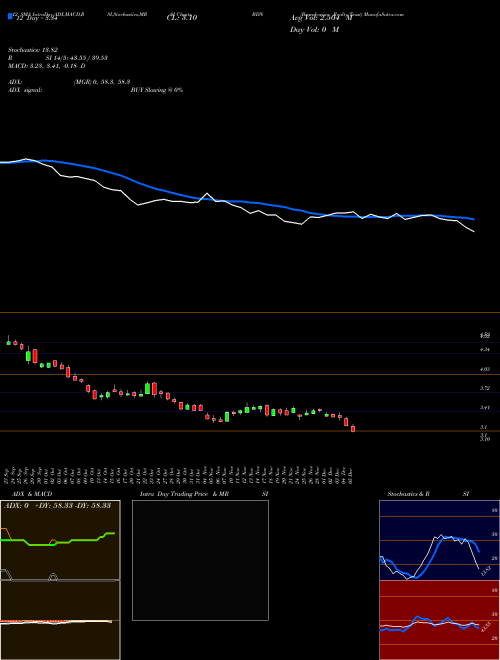Select the Day Vol: 0 M value
Screen dimensions: 500x660
point(314,29)
